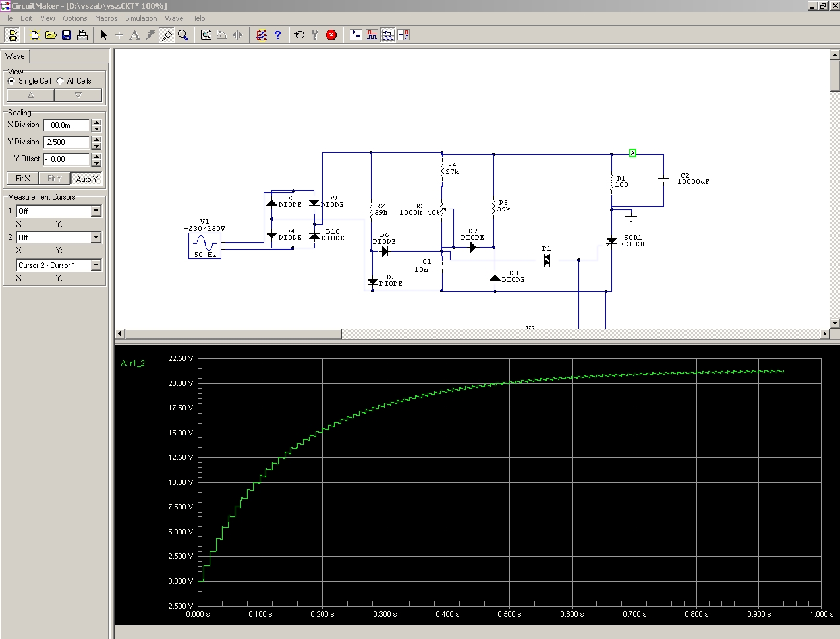Click the mirror icon in the toolbar
Image resolution: width=840 pixels, height=639 pixels.
[x=238, y=35]
